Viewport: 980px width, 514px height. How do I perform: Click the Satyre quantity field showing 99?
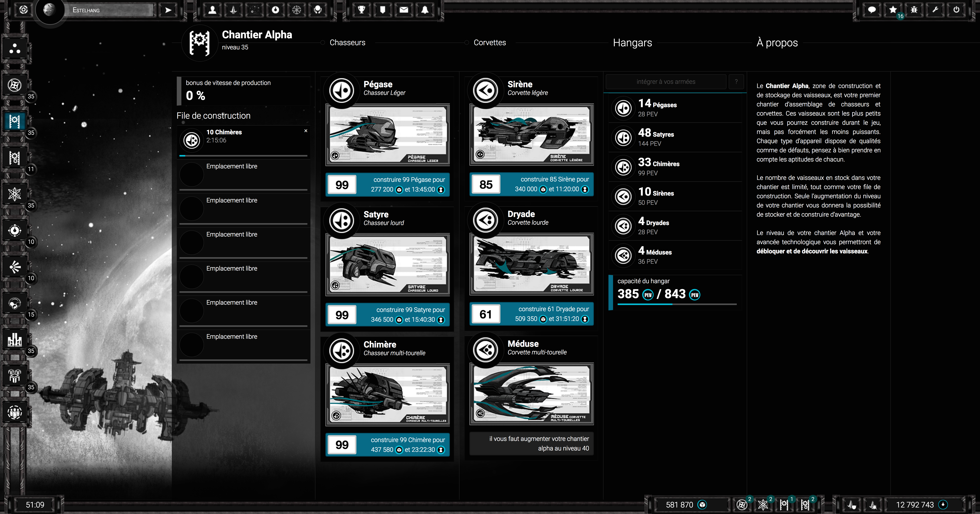click(x=342, y=315)
